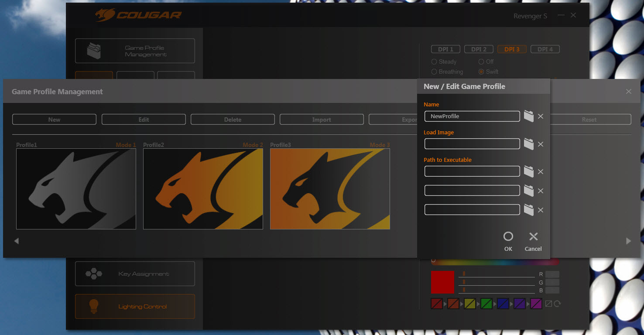Browse first Path to Executable folder icon
The width and height of the screenshot is (644, 335).
529,171
